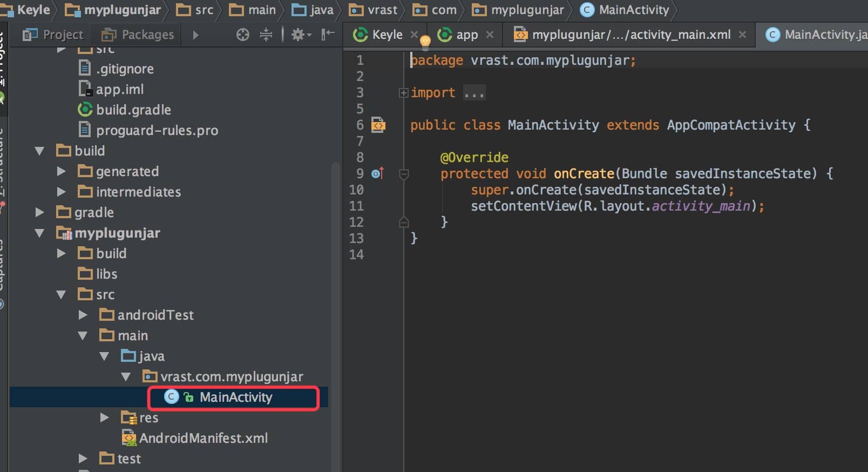Click the @Override annotation
This screenshot has height=472, width=868.
click(474, 157)
